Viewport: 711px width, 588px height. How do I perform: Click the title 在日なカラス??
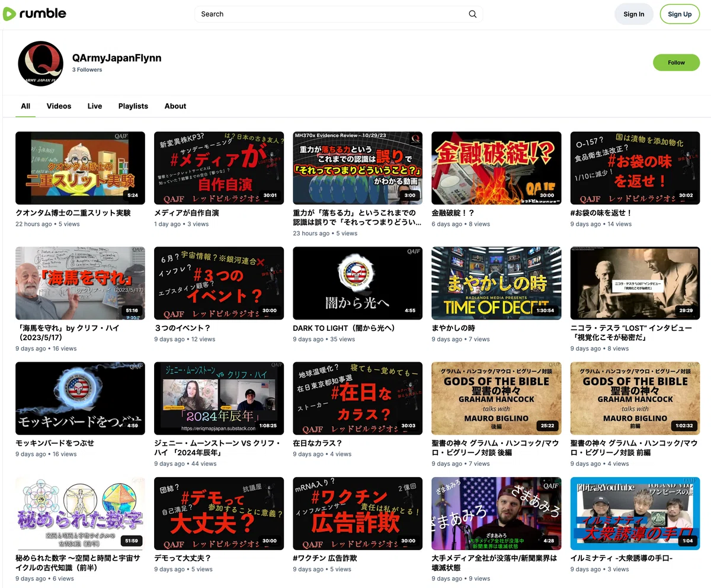[318, 443]
